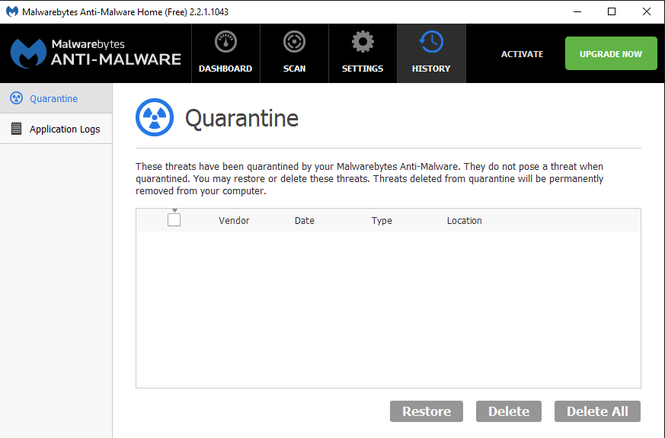Image resolution: width=665 pixels, height=438 pixels.
Task: Sort by the Type column header
Action: 382,221
